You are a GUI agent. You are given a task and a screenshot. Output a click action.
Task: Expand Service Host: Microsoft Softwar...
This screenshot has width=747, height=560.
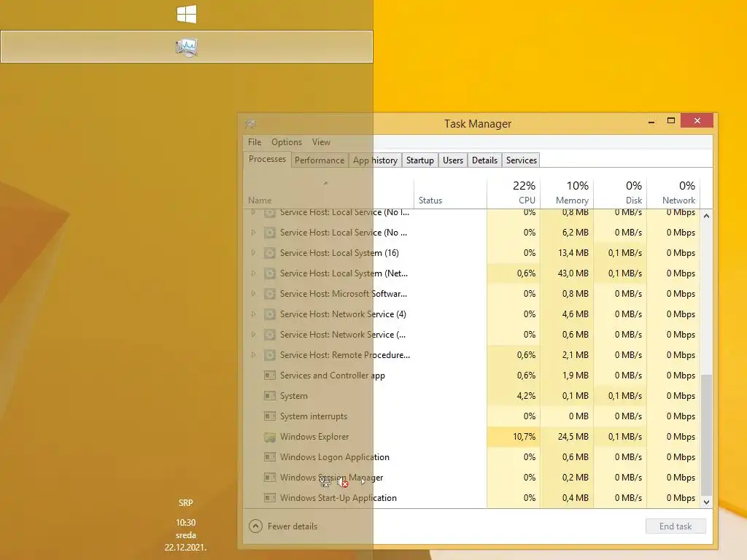point(253,294)
